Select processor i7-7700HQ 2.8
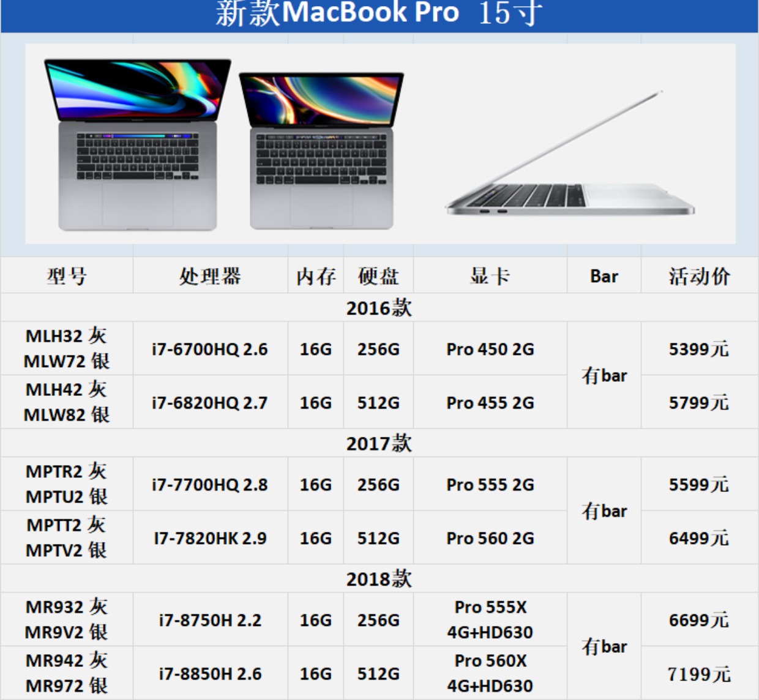This screenshot has width=759, height=700. (x=210, y=485)
